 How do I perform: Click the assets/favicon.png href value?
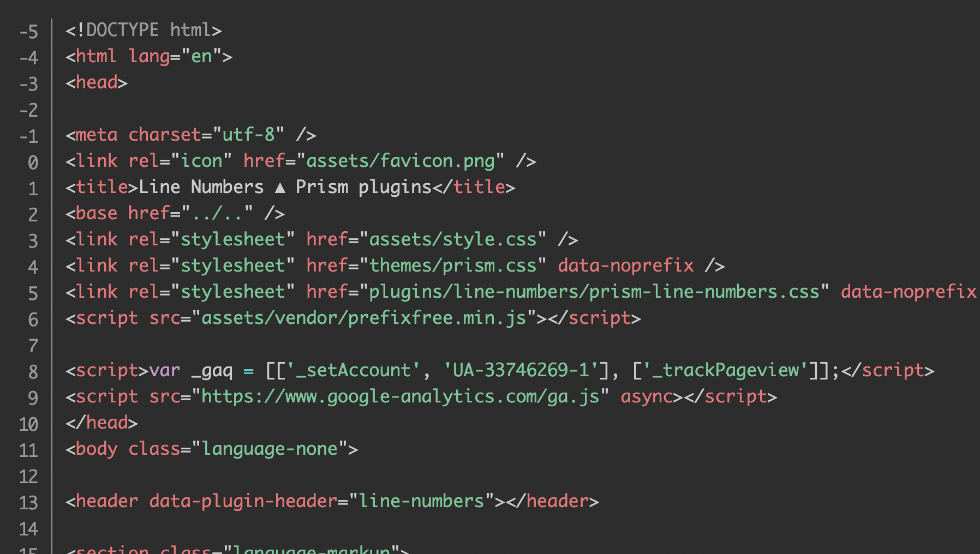coord(401,161)
